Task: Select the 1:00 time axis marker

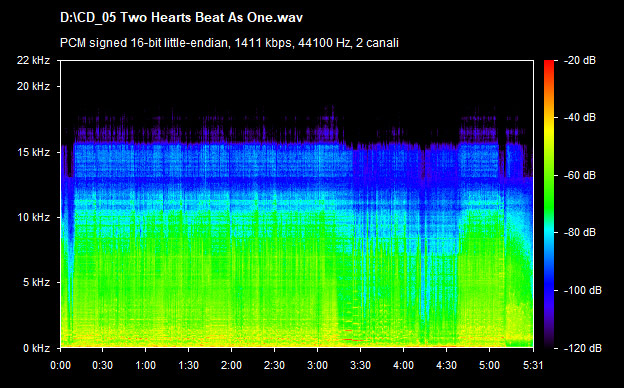Action: click(146, 365)
